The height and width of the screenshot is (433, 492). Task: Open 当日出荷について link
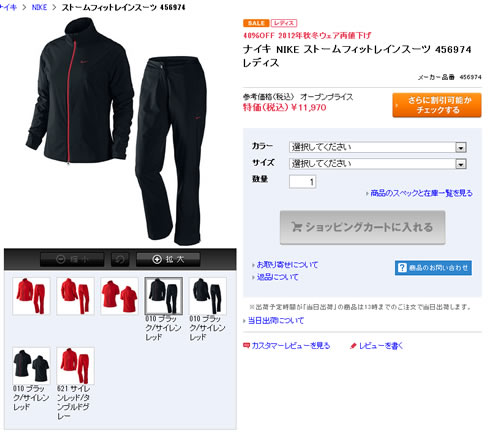(276, 321)
